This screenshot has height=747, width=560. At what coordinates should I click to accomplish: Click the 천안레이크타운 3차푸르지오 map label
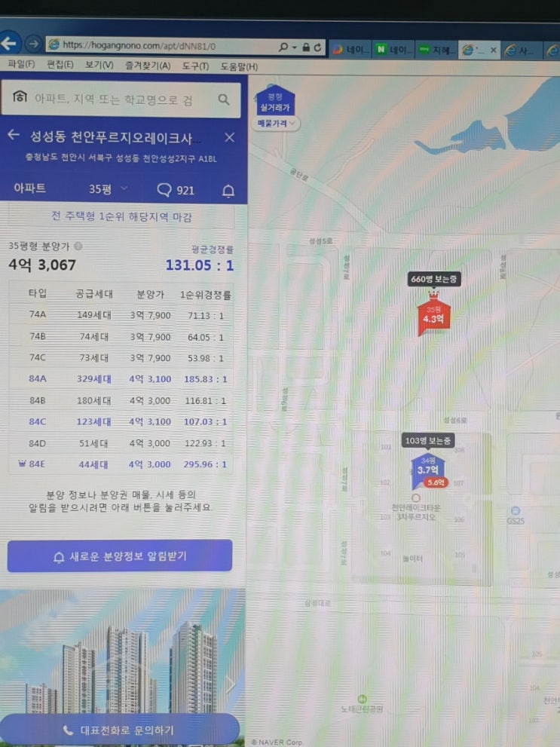pos(416,512)
